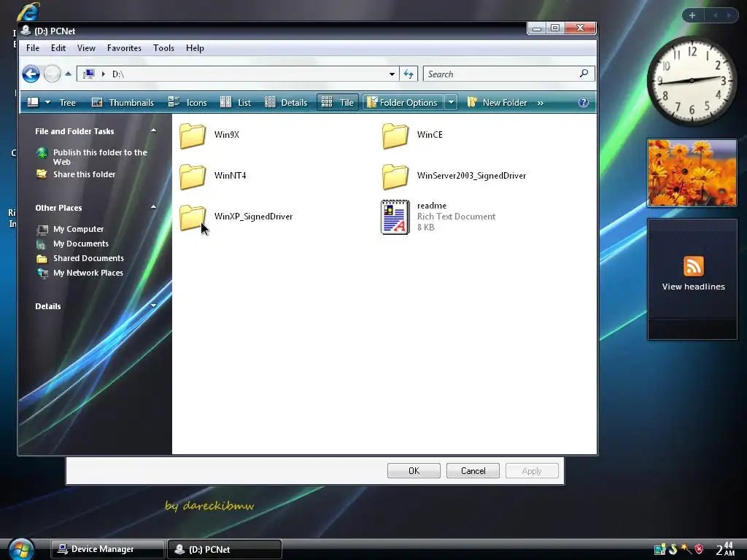Click the analog clock gadget
The height and width of the screenshot is (560, 747).
point(692,80)
